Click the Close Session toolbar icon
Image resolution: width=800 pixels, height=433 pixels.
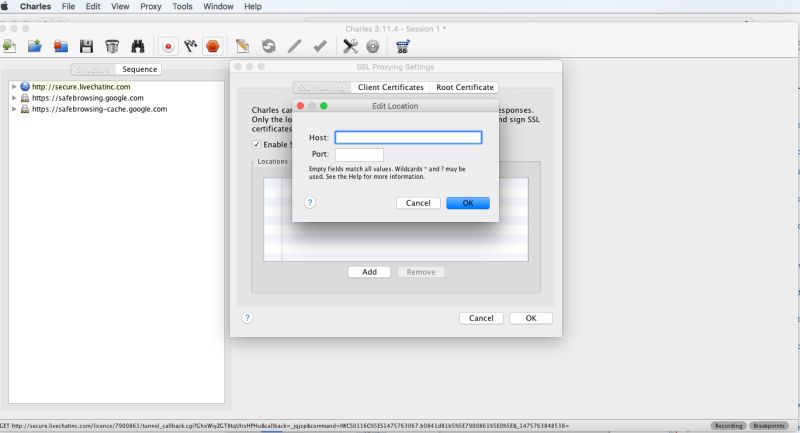pyautogui.click(x=61, y=46)
